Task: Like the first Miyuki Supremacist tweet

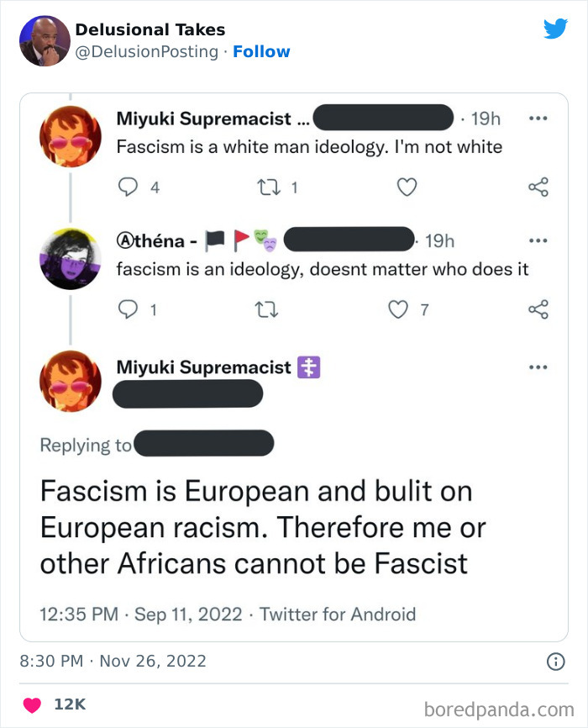Action: [x=407, y=187]
